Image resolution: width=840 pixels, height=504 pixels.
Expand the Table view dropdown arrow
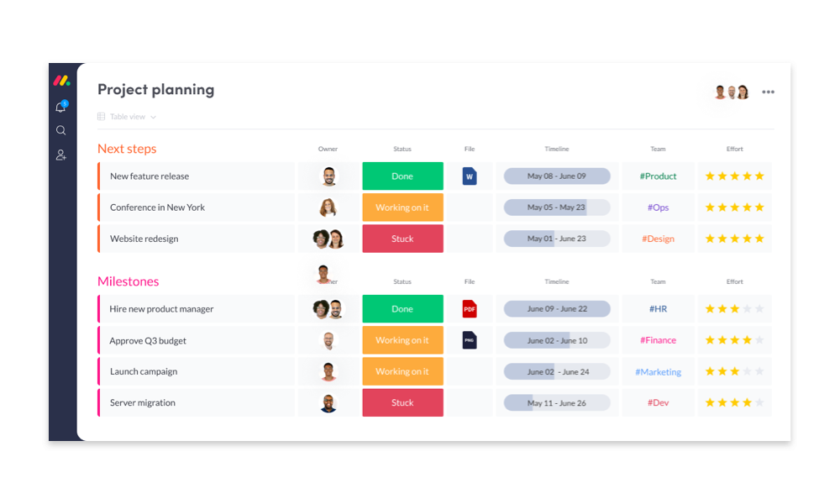pos(153,118)
